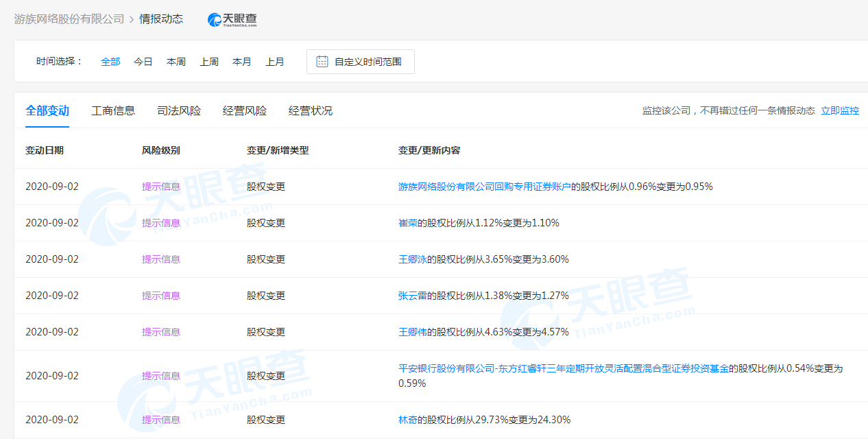The height and width of the screenshot is (439, 868).
Task: Click the breadcrumb arrow before 情报动态
Action: (x=132, y=19)
